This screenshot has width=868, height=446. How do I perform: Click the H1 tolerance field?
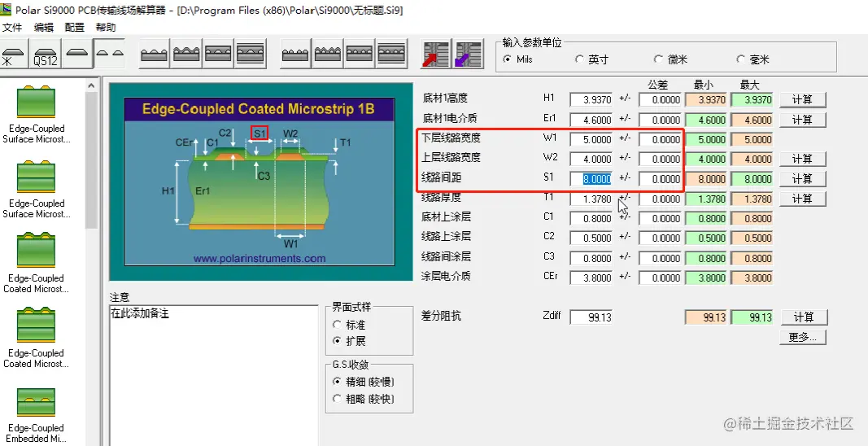click(x=661, y=100)
